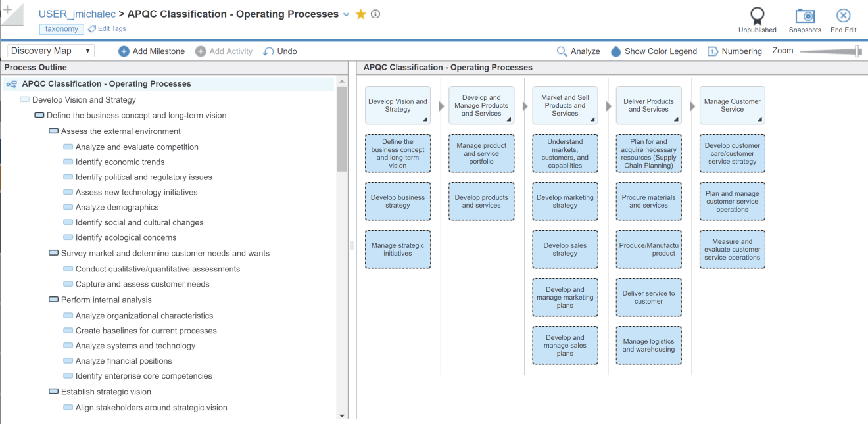Select Identify economic trends in the outline
This screenshot has height=424, width=868.
coord(120,162)
